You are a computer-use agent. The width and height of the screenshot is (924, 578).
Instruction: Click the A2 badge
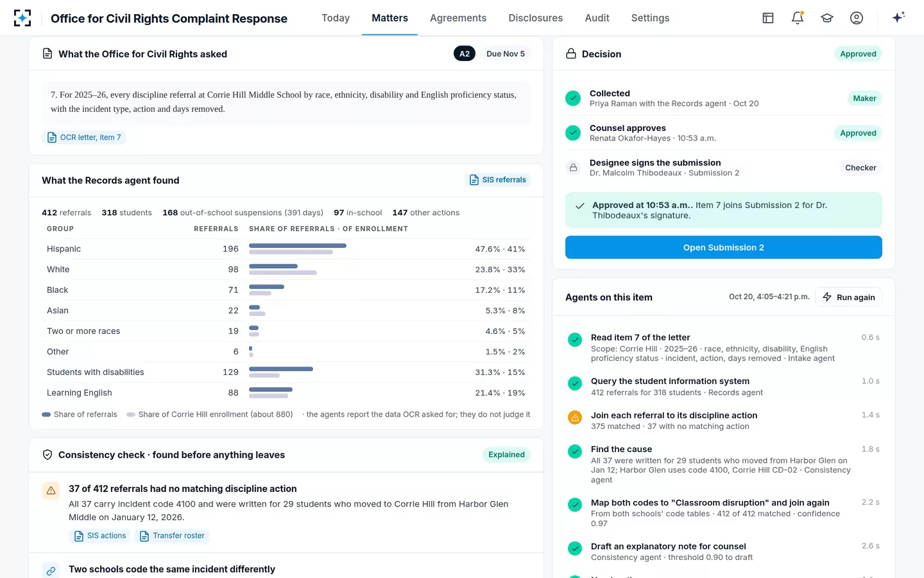point(465,53)
